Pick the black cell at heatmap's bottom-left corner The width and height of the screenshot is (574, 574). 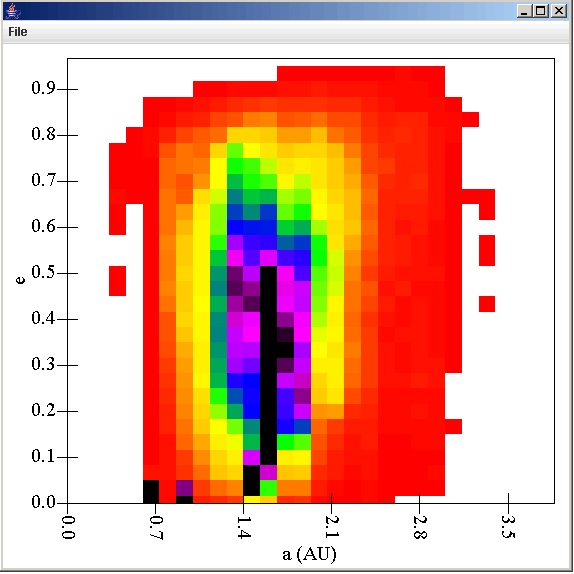click(151, 491)
